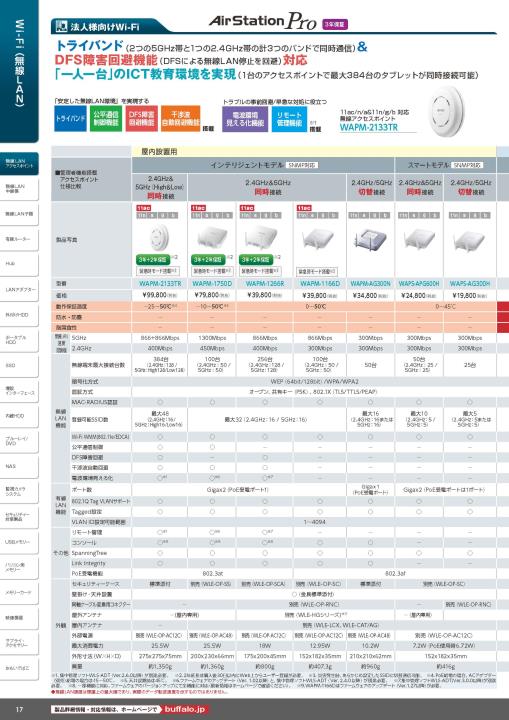The image size is (509, 720).
Task: Click the 450Mbps 2.4GHz speed cell
Action: pyautogui.click(x=212, y=348)
